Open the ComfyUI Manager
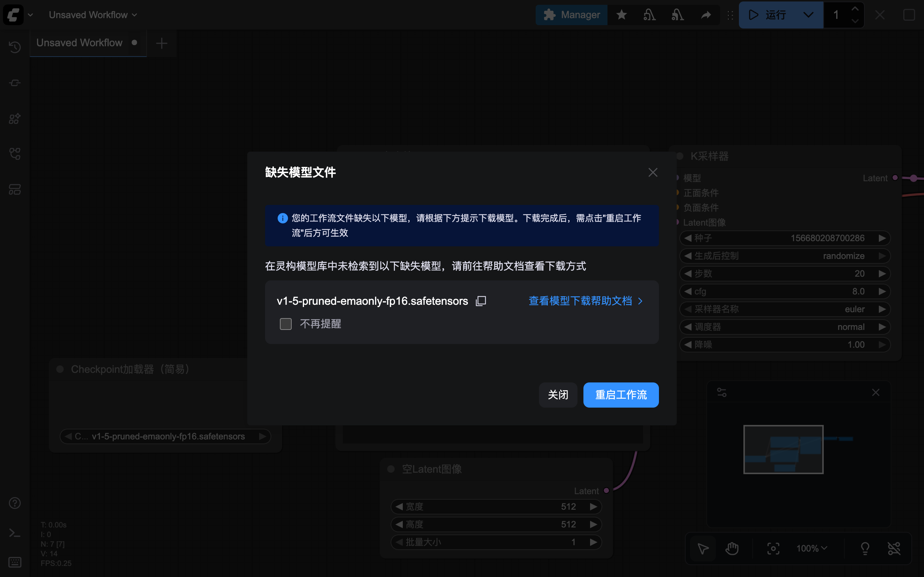 571,15
